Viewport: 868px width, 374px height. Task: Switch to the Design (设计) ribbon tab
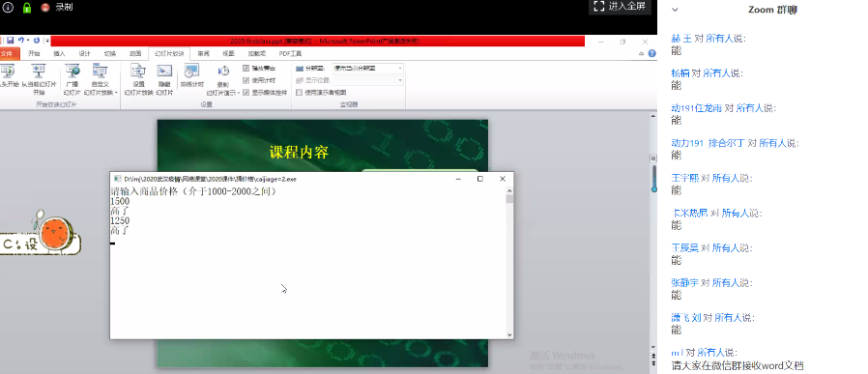tap(84, 54)
